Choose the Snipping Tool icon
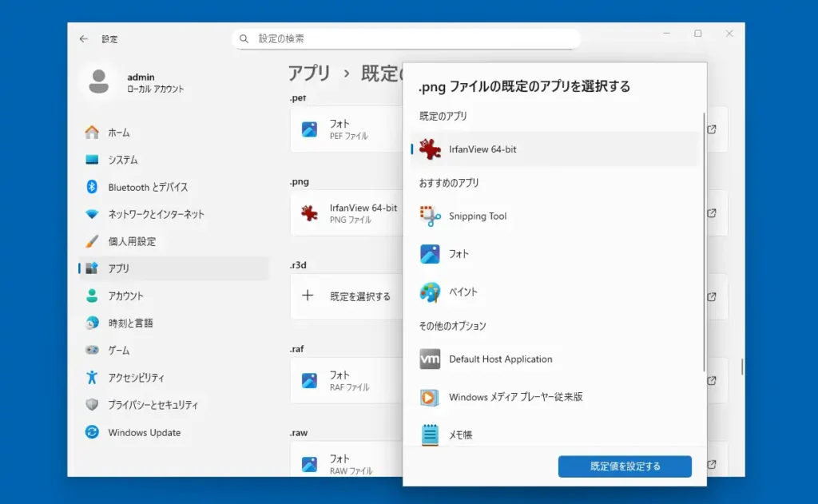This screenshot has height=504, width=818. 430,216
